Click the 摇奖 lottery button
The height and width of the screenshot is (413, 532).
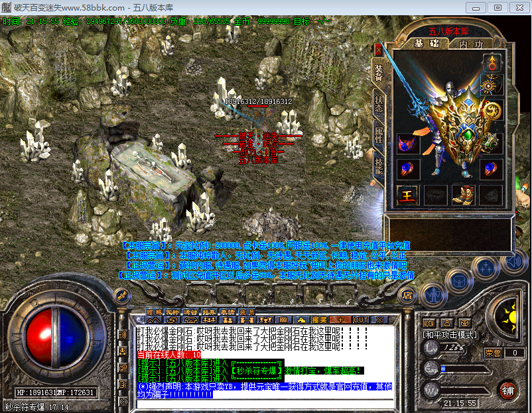[319, 320]
